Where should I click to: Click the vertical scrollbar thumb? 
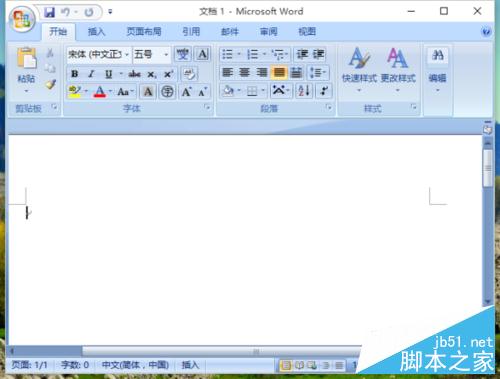488,168
